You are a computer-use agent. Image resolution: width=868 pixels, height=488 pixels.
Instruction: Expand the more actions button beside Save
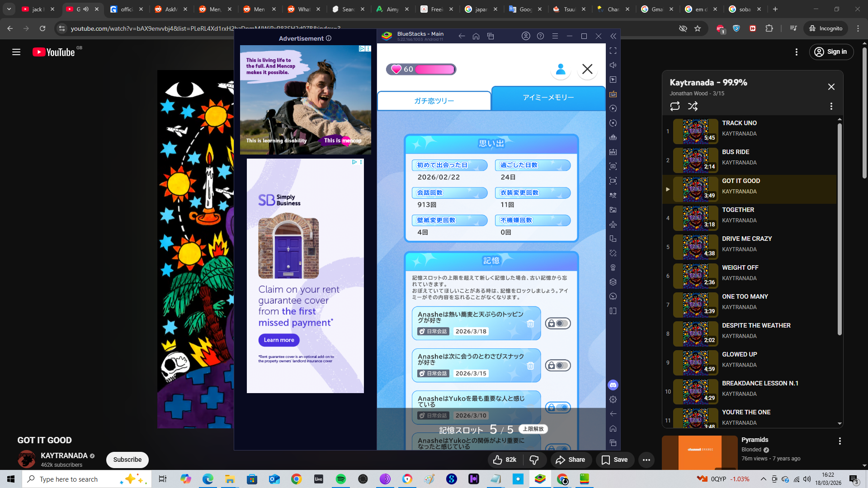pyautogui.click(x=646, y=460)
